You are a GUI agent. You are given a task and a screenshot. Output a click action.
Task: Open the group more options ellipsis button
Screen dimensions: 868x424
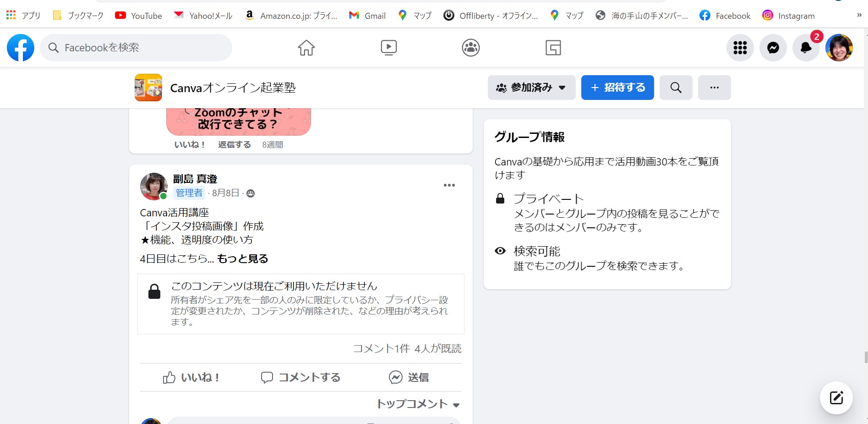click(x=715, y=88)
